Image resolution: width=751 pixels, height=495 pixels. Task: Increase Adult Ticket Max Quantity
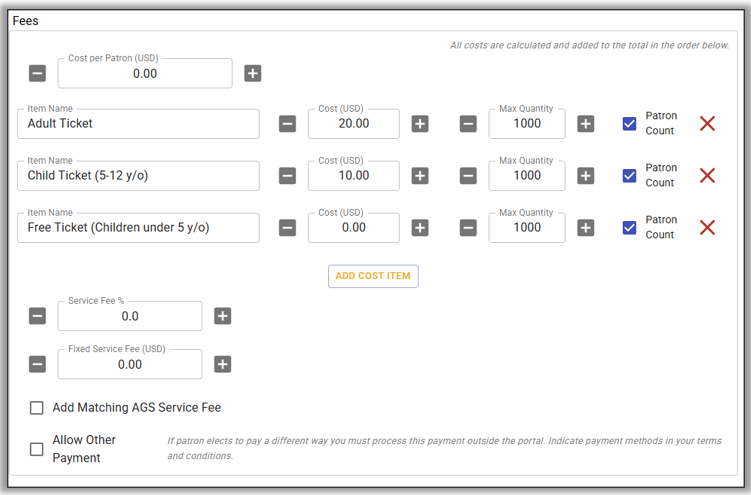pyautogui.click(x=586, y=124)
